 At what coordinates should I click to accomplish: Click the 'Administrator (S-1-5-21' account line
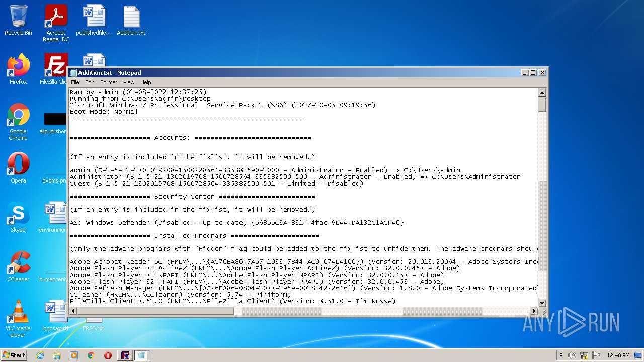click(295, 177)
